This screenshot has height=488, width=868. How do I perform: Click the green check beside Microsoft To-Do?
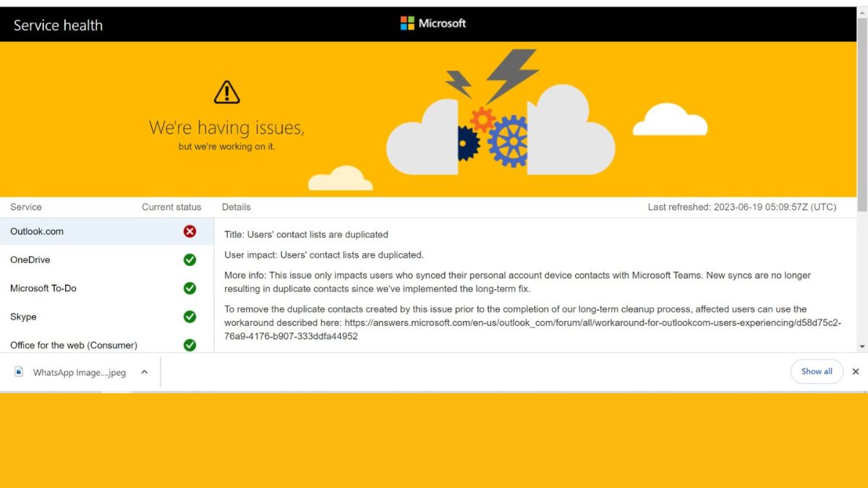coord(190,288)
